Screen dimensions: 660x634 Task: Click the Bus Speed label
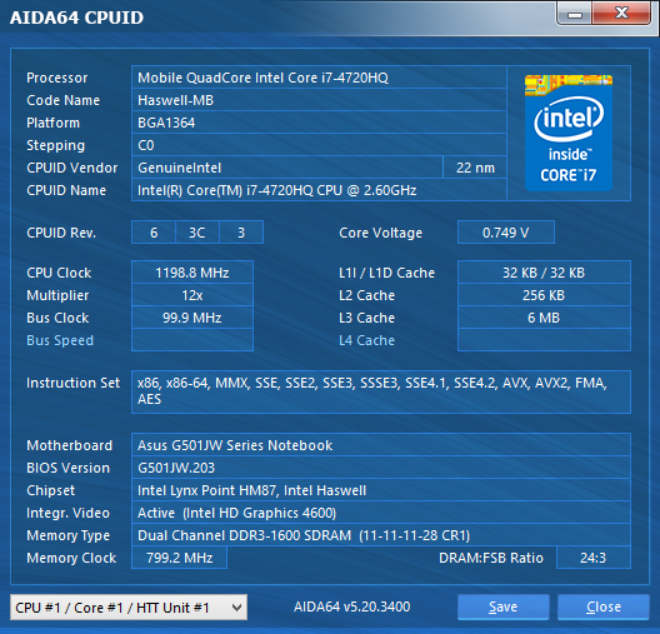pos(60,340)
